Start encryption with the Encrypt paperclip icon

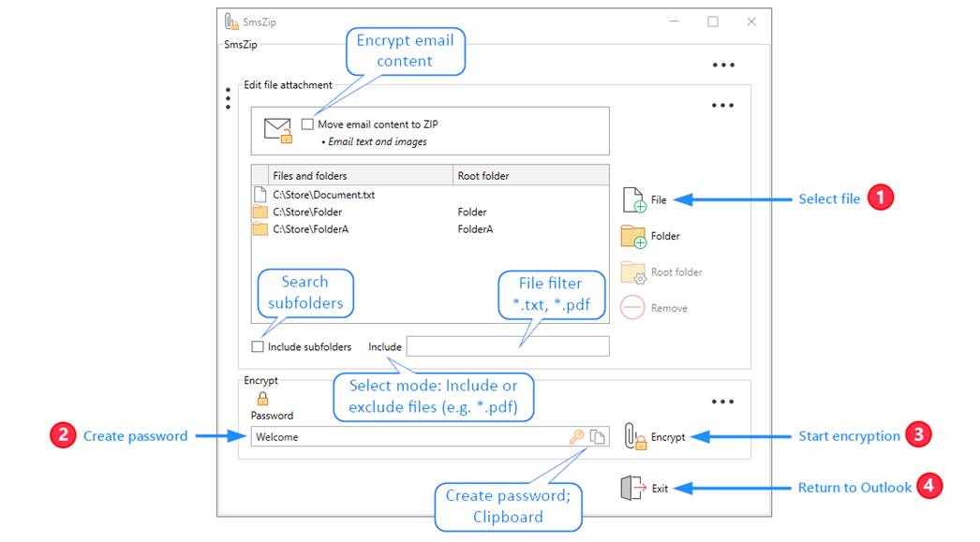click(635, 437)
